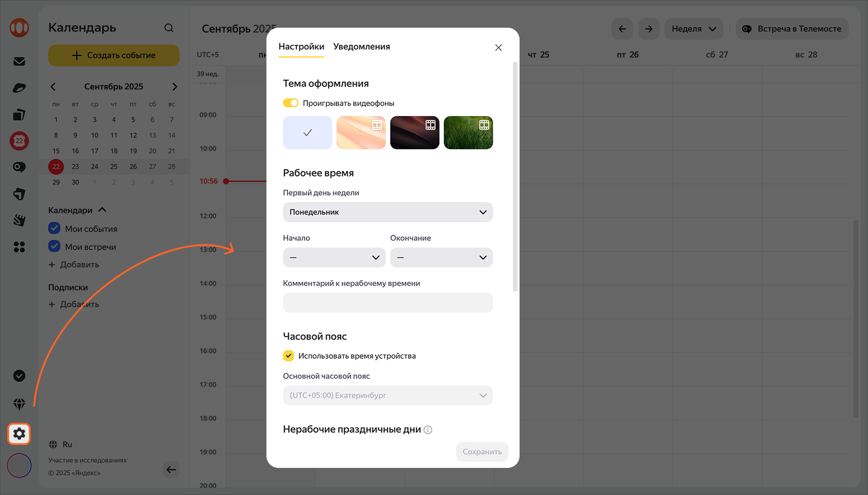Open the Начало time dropdown

[334, 258]
